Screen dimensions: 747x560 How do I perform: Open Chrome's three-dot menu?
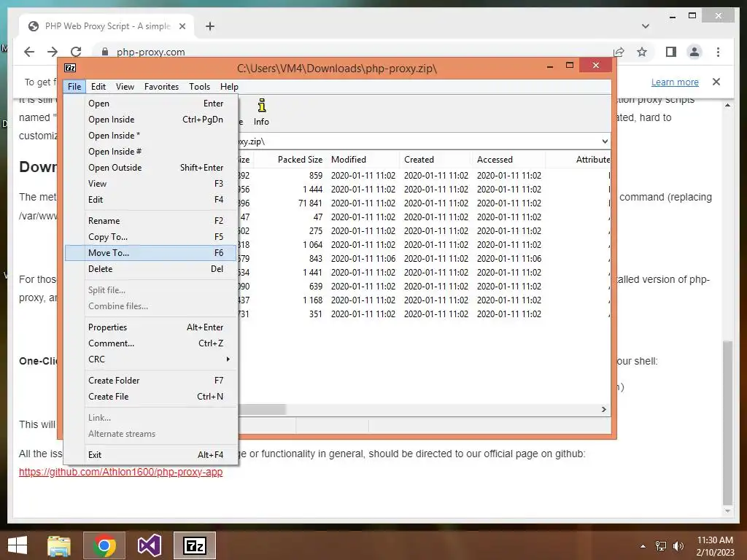[x=718, y=52]
